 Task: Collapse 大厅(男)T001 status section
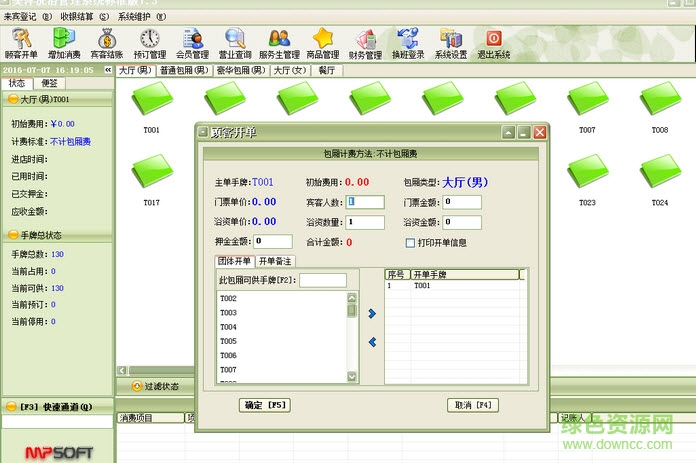coord(13,99)
